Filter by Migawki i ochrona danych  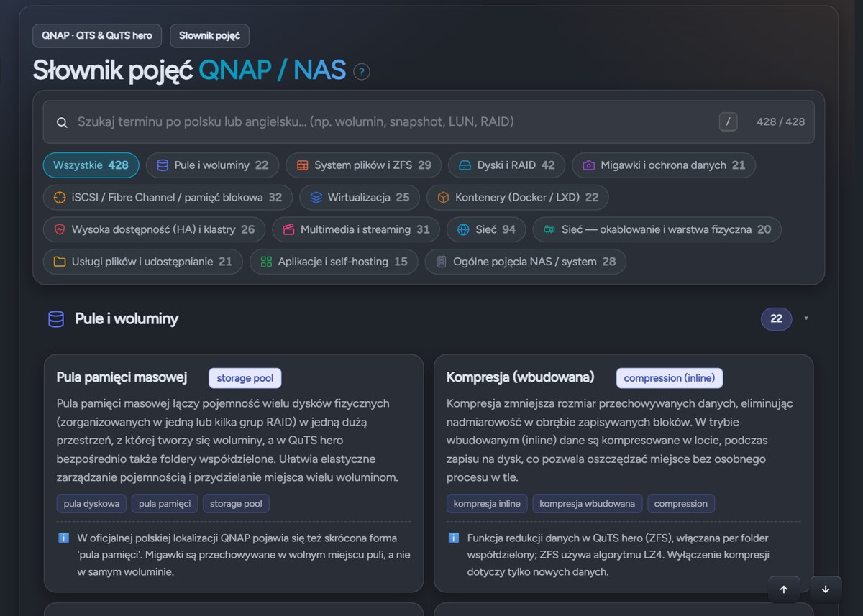click(x=664, y=165)
